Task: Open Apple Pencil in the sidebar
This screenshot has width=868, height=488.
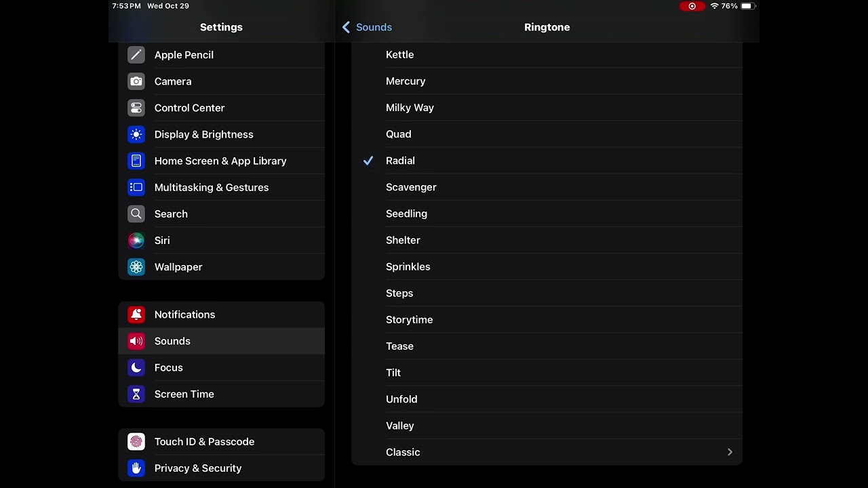Action: click(x=184, y=55)
